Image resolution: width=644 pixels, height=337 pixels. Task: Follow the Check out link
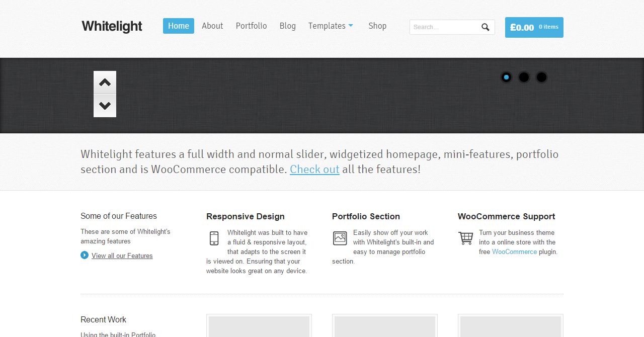pyautogui.click(x=314, y=169)
